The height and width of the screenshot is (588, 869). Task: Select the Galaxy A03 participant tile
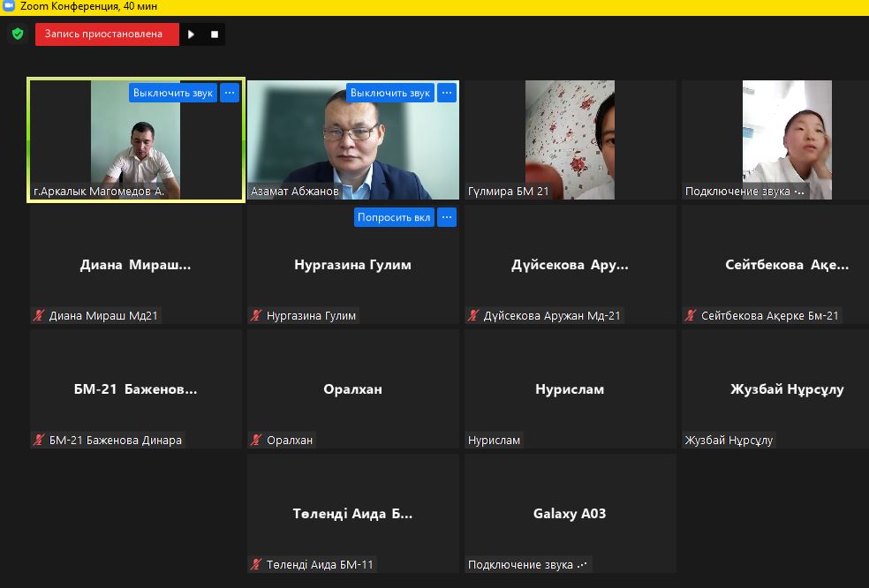pyautogui.click(x=570, y=514)
